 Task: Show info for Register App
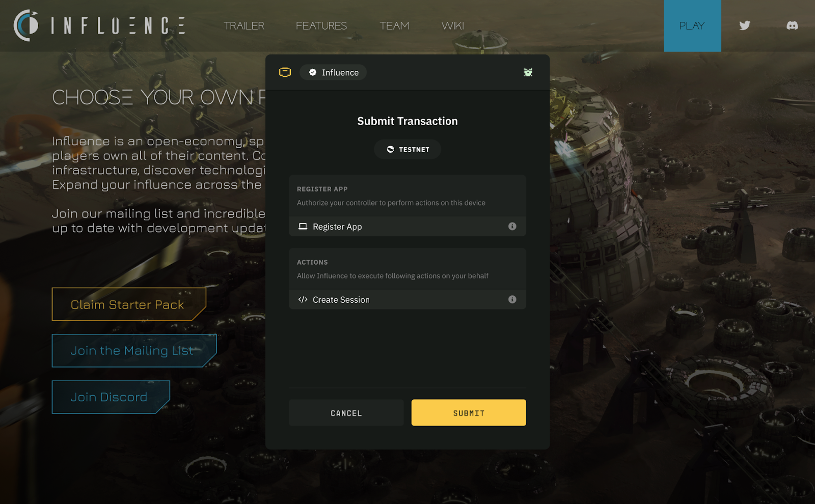[512, 227]
